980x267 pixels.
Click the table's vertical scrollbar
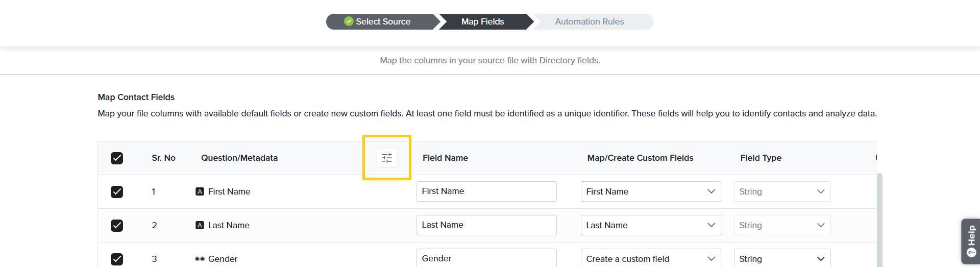click(879, 220)
